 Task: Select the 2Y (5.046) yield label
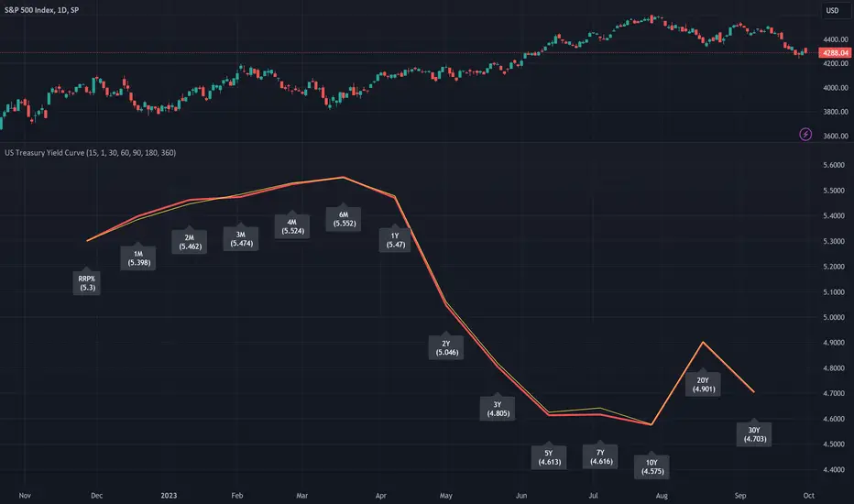tap(446, 347)
